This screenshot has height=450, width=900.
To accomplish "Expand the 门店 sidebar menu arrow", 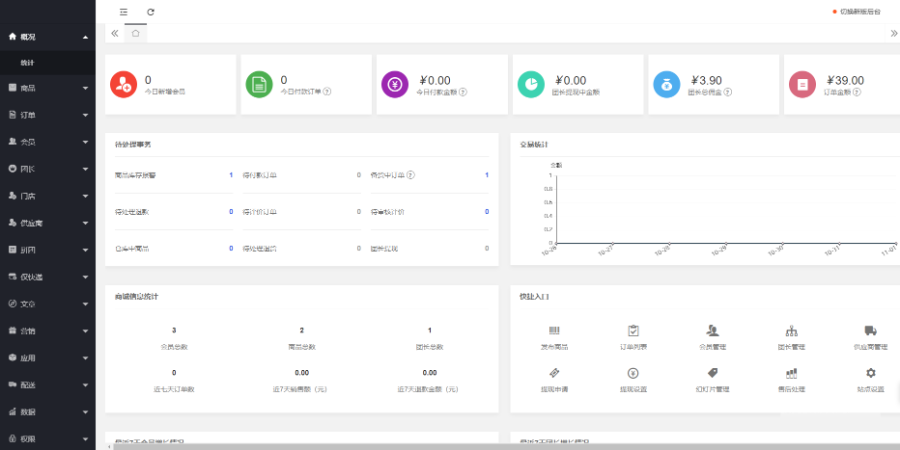I will coord(86,196).
